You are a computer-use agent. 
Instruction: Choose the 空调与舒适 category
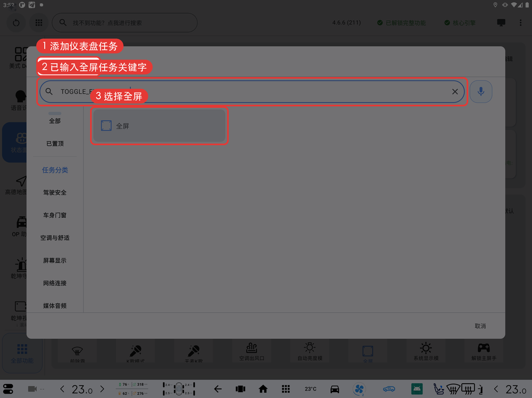coord(55,238)
